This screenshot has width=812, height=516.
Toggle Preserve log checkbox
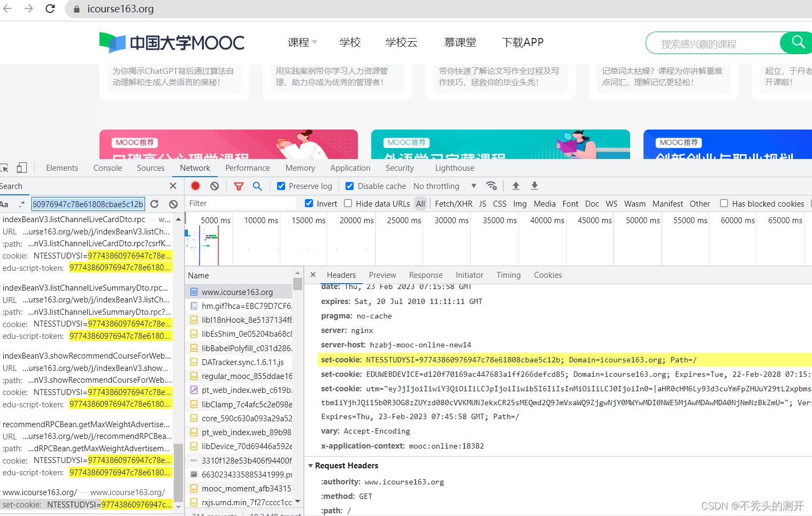click(x=281, y=186)
